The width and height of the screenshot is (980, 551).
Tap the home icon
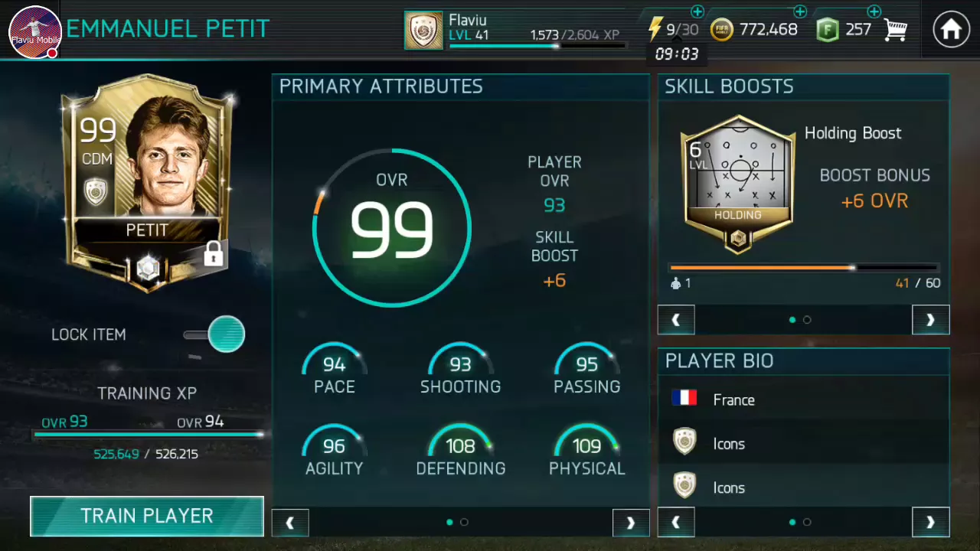[x=951, y=30]
